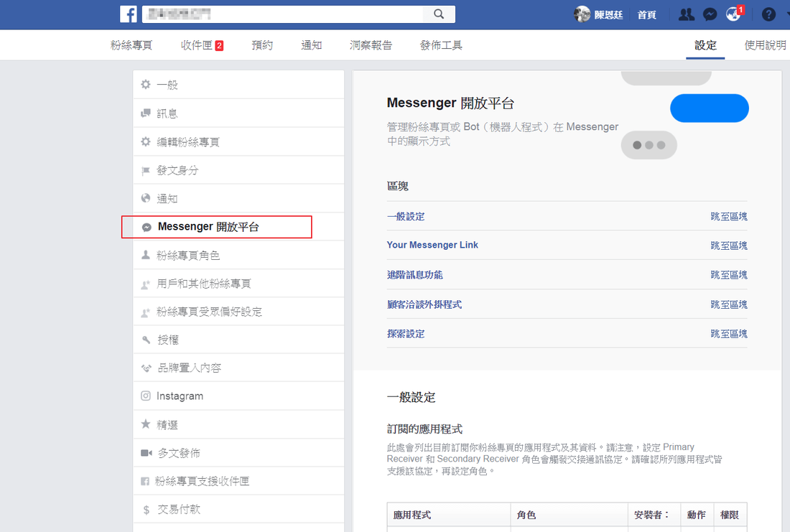This screenshot has width=790, height=532.
Task: Click the icon beside 用戶和其他粉絲專頁
Action: click(x=146, y=284)
